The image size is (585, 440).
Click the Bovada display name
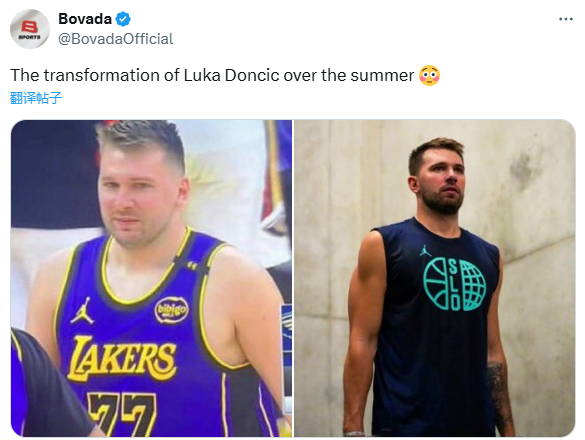click(x=85, y=19)
